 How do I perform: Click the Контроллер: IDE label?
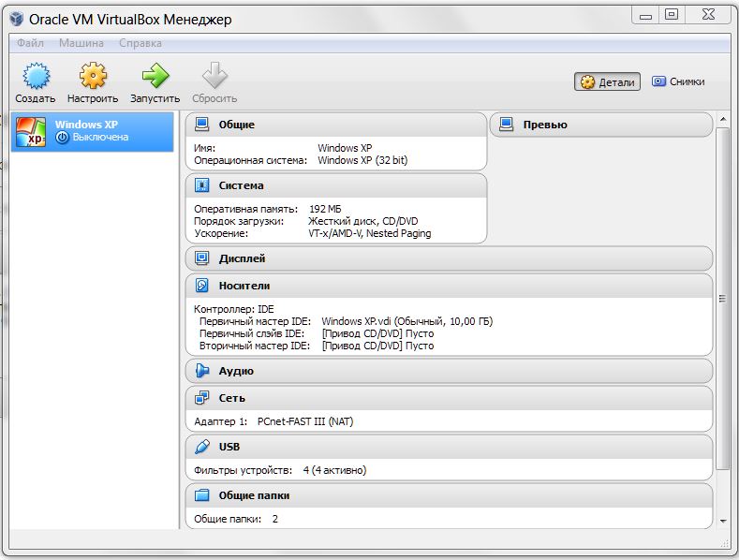tap(234, 309)
